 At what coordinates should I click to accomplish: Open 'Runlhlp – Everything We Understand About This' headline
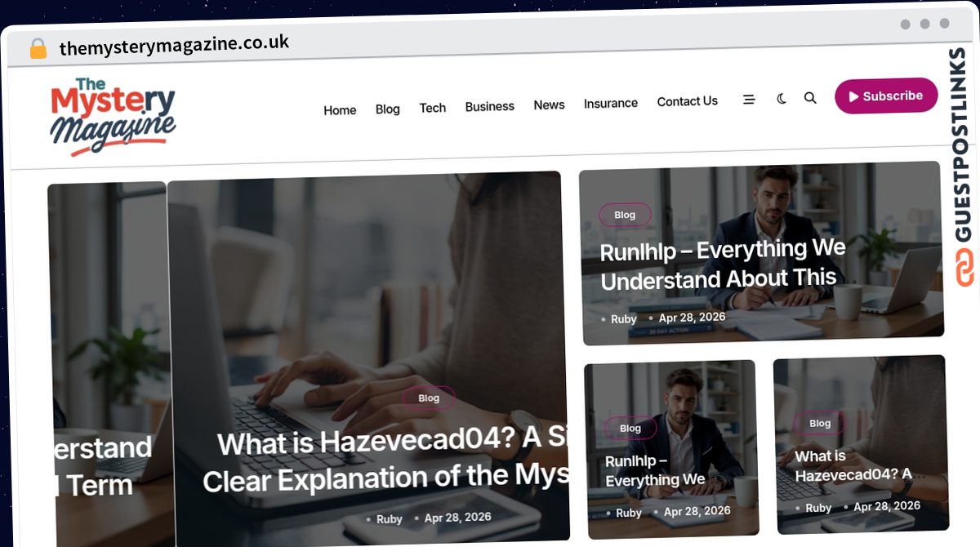pos(722,265)
